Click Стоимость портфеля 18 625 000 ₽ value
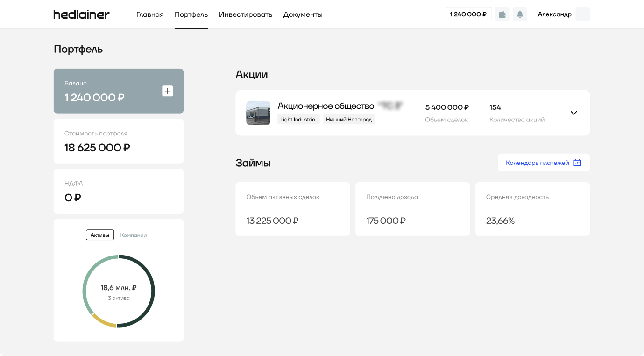The image size is (644, 356). pos(97,148)
